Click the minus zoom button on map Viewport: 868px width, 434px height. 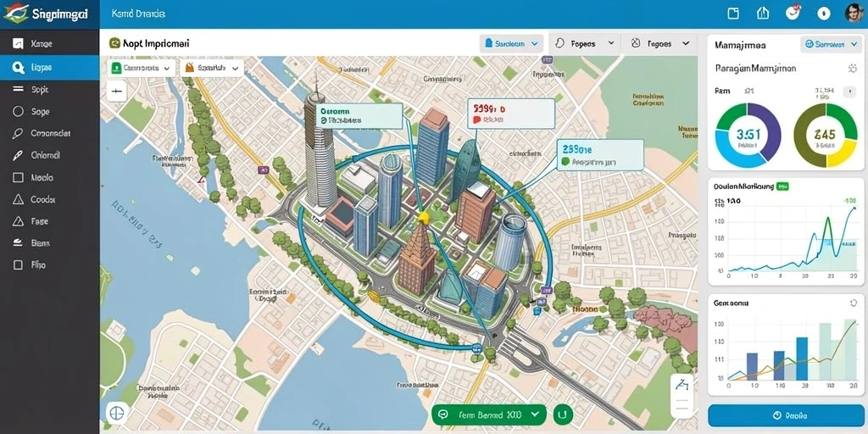[x=116, y=91]
